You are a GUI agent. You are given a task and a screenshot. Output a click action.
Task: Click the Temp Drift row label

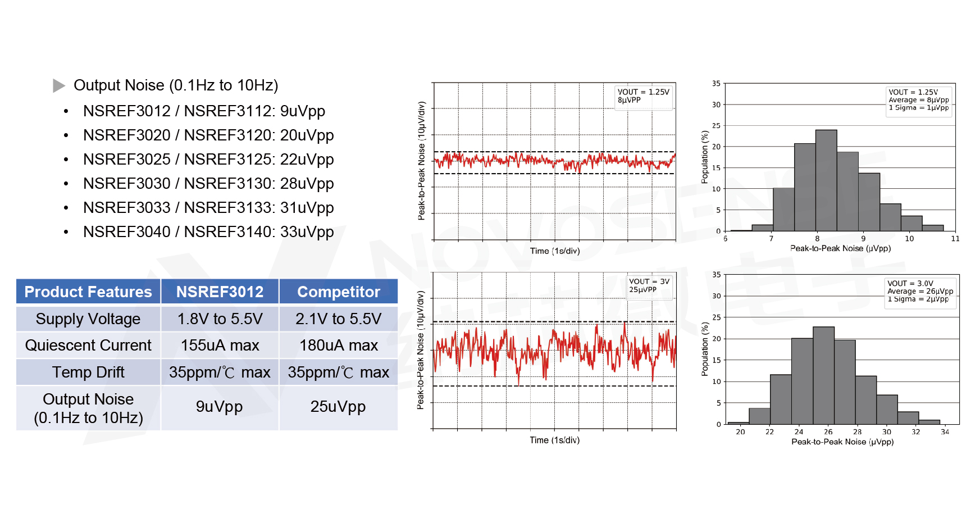click(88, 372)
